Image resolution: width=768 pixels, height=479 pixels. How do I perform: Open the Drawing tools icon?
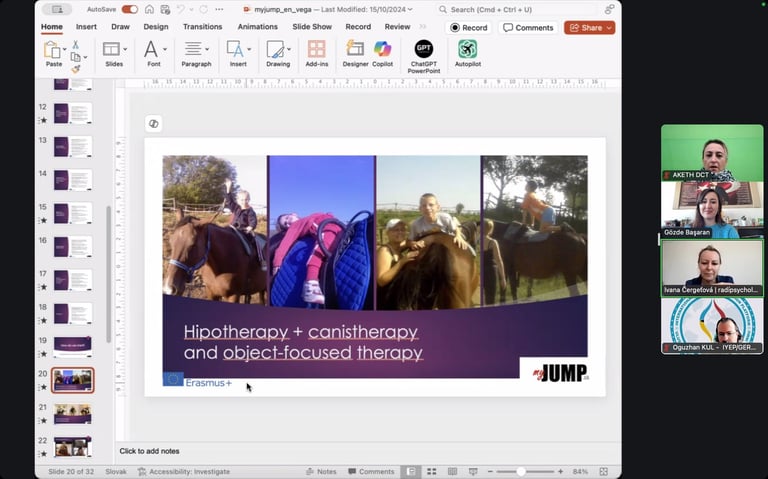click(x=275, y=49)
